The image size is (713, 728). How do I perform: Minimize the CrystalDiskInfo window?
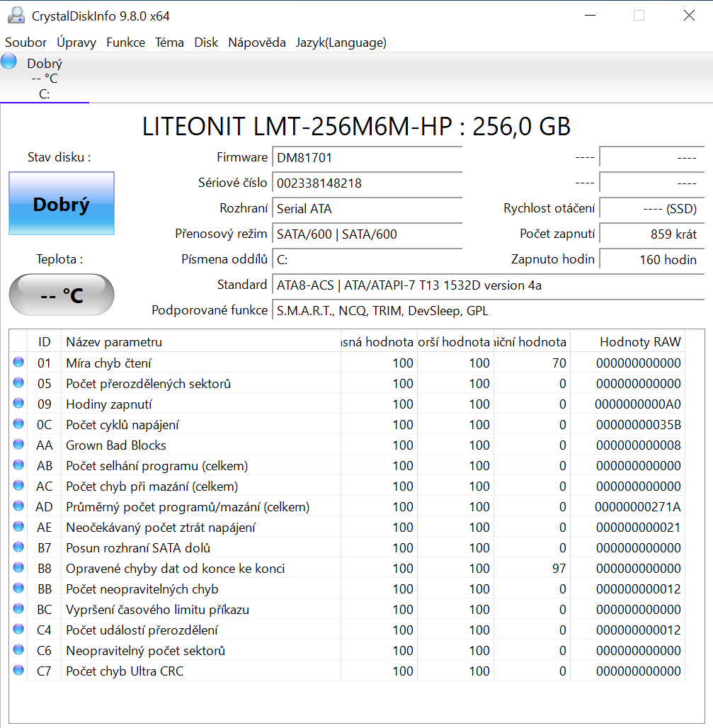click(590, 16)
